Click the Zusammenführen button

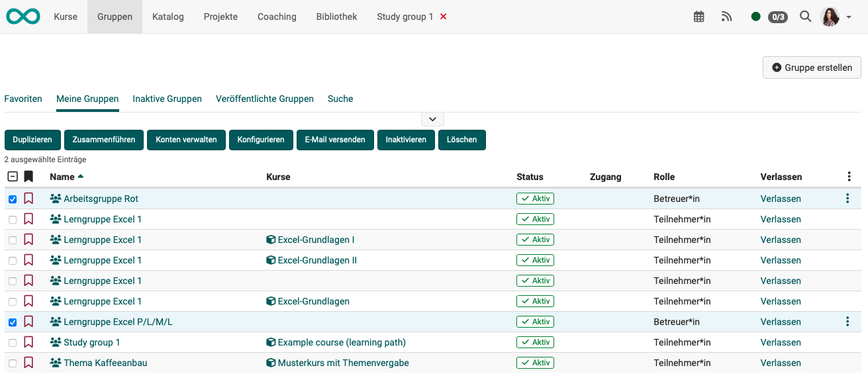click(x=104, y=140)
